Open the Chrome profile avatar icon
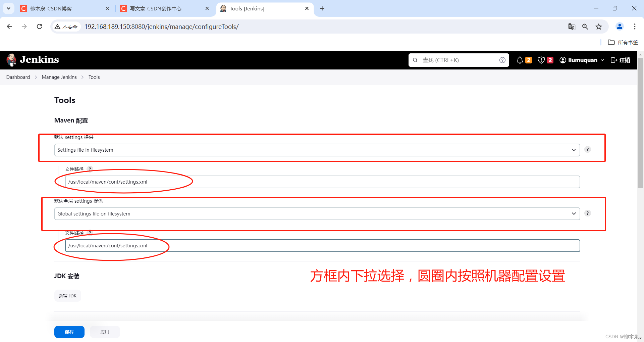 [x=620, y=26]
